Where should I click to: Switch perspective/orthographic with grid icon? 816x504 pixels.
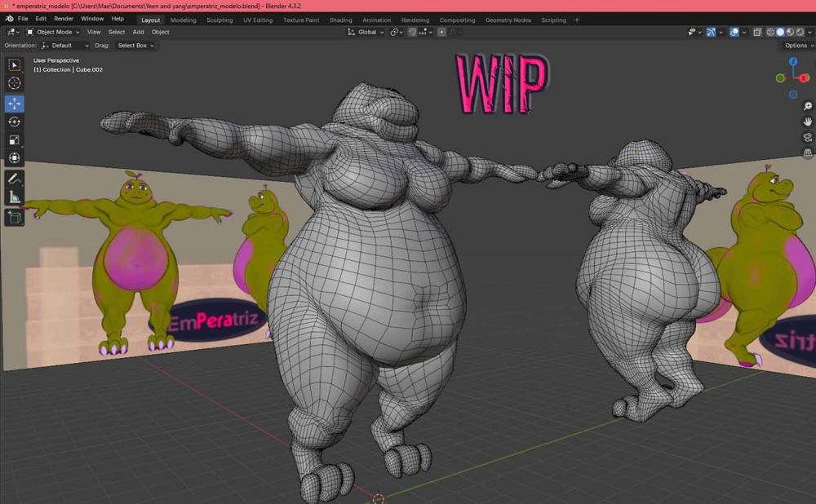coord(808,153)
